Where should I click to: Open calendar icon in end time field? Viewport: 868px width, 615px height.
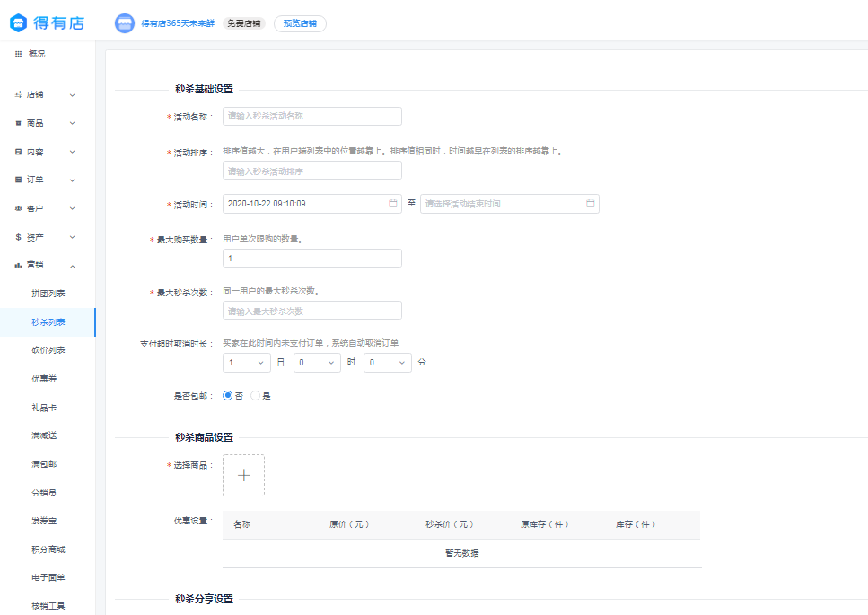[x=590, y=204]
